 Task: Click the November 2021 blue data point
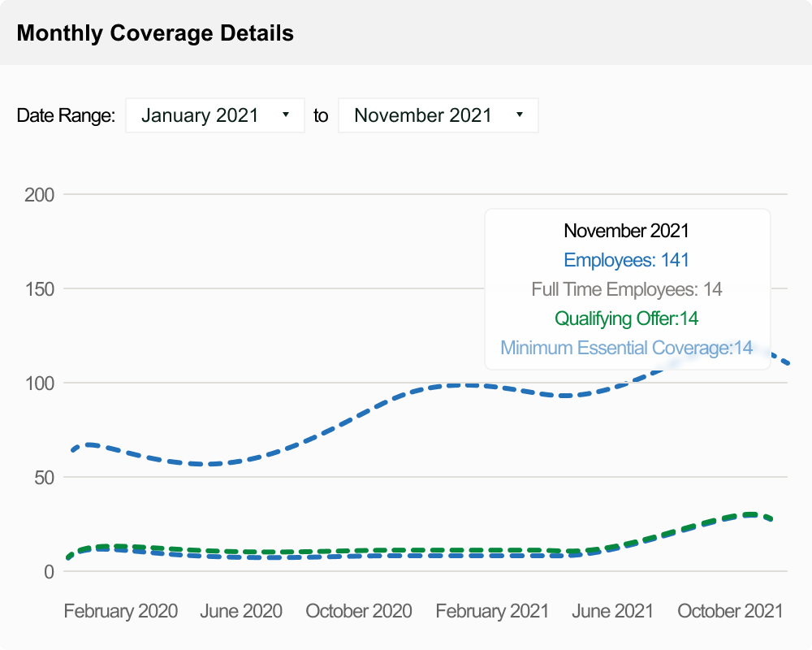[788, 363]
